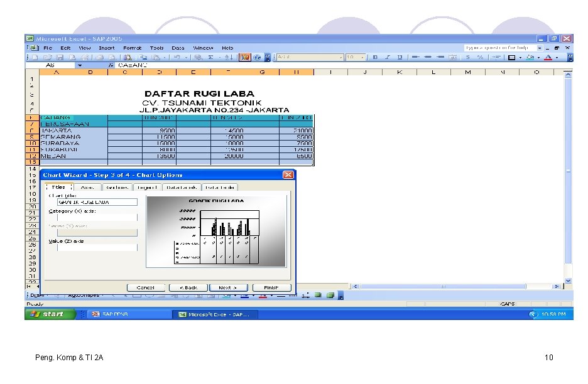Image resolution: width=588 pixels, height=384 pixels.
Task: Click the Font Color icon
Action: tap(548, 57)
